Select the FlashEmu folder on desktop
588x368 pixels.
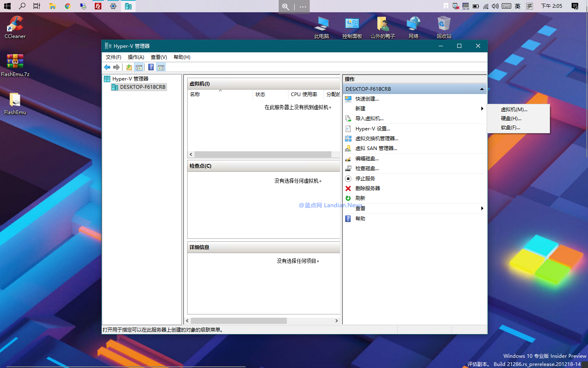15,103
